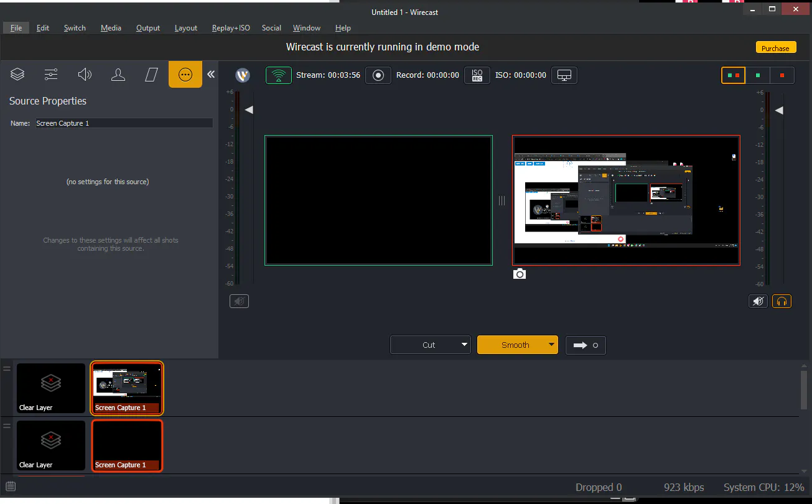This screenshot has width=812, height=504.
Task: Click the live audio level slider triangle
Action: point(778,110)
